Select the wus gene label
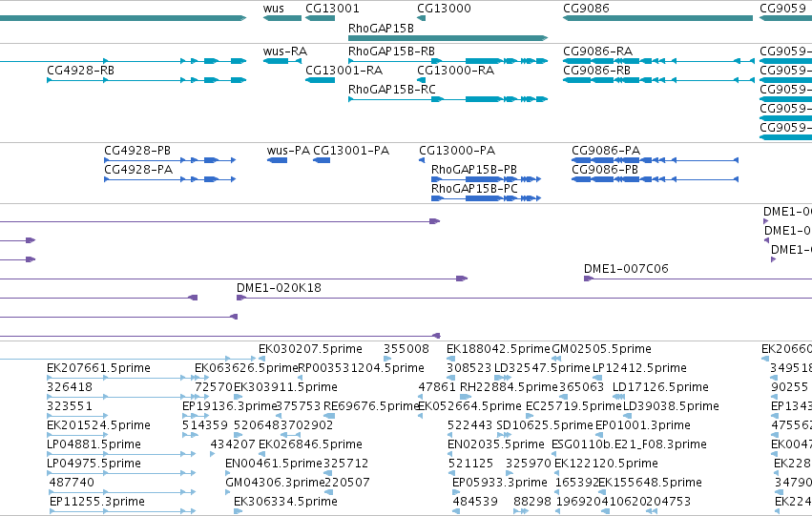 [x=274, y=9]
